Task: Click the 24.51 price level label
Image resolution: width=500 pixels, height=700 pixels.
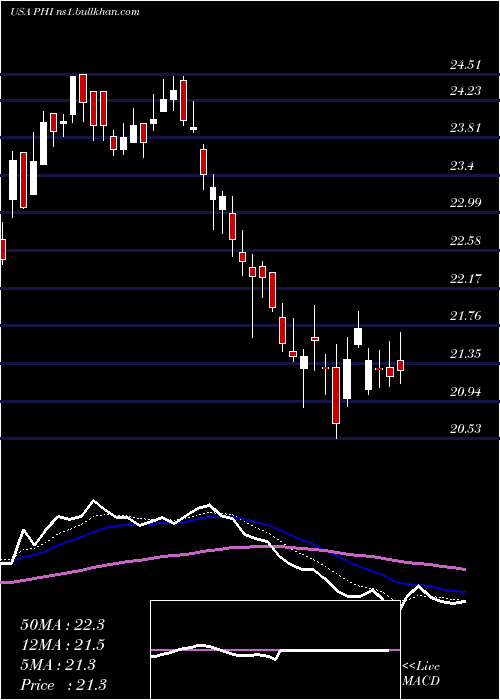Action: pos(465,65)
